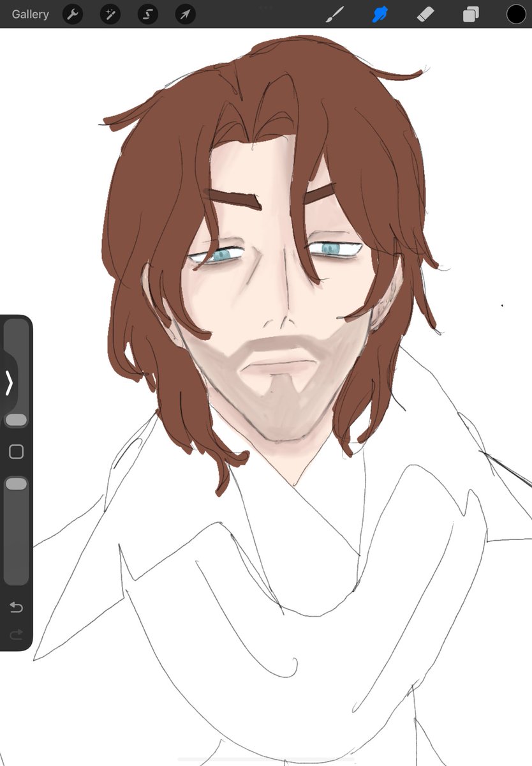Select the Smudge tool
Screen dimensions: 532x766
(x=380, y=14)
